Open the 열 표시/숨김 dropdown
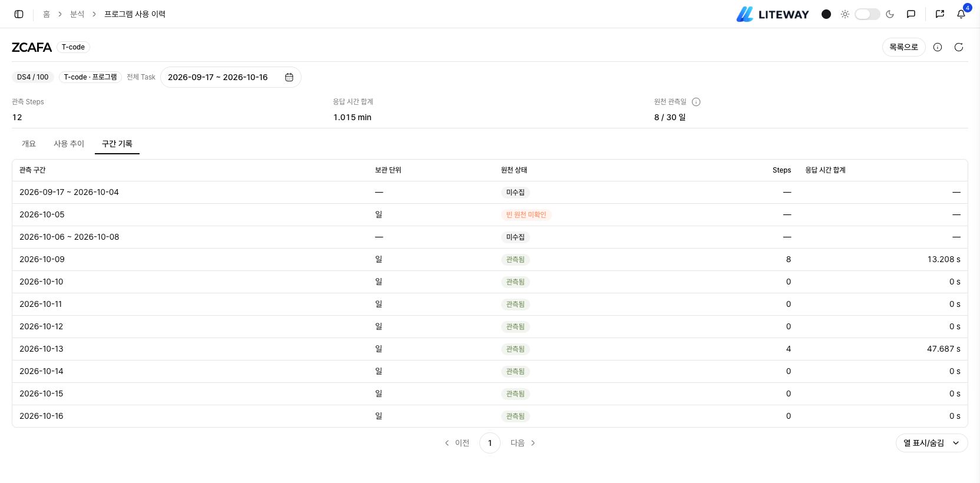Viewport: 980px width, 483px height. pyautogui.click(x=932, y=443)
